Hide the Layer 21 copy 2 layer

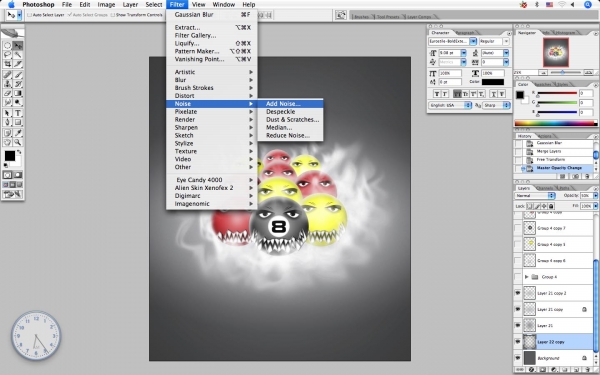coord(518,293)
